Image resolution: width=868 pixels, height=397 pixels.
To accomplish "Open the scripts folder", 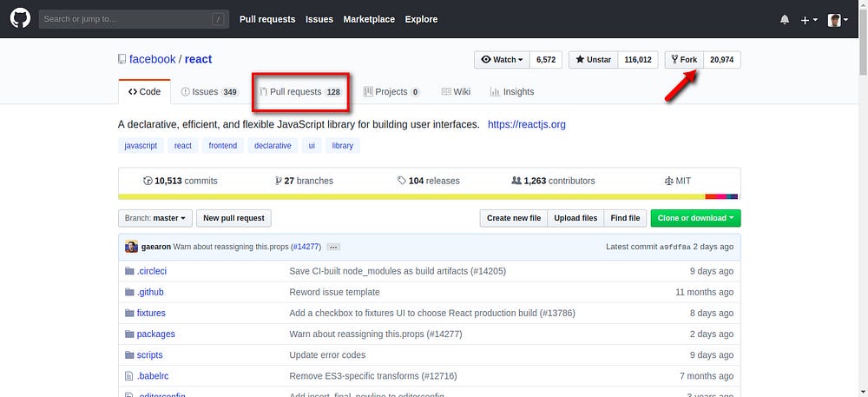I will tap(149, 355).
